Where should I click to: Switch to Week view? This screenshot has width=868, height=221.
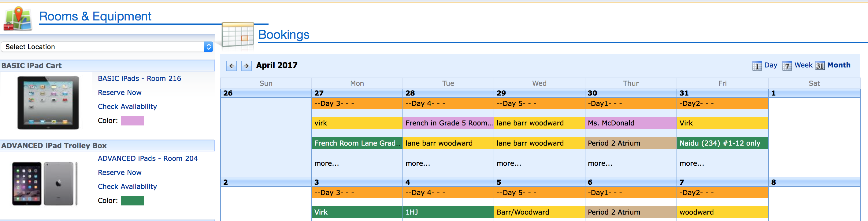point(803,65)
